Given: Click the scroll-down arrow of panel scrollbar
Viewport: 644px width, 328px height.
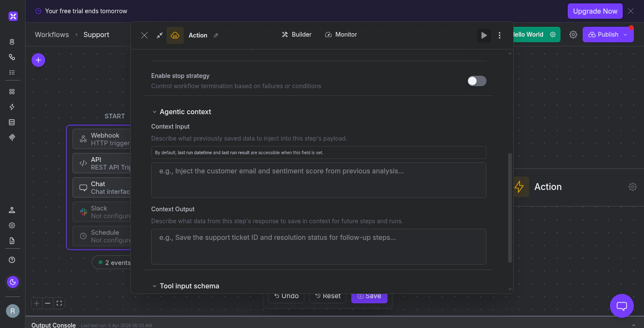Looking at the screenshot, I should pos(510,290).
